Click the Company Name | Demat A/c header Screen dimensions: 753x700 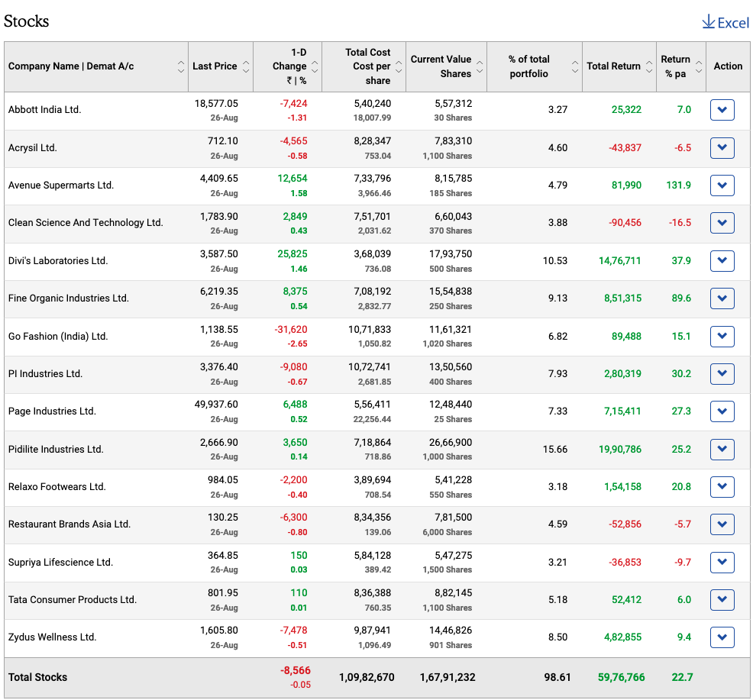point(71,66)
